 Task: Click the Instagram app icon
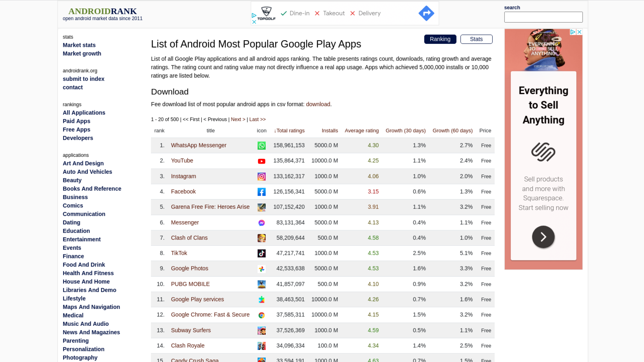click(261, 177)
